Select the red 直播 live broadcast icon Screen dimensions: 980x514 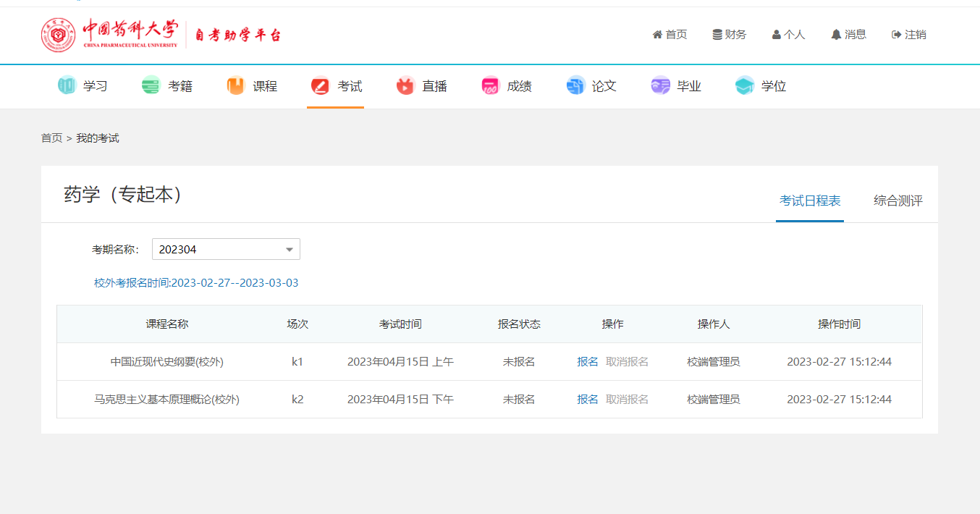pos(405,86)
